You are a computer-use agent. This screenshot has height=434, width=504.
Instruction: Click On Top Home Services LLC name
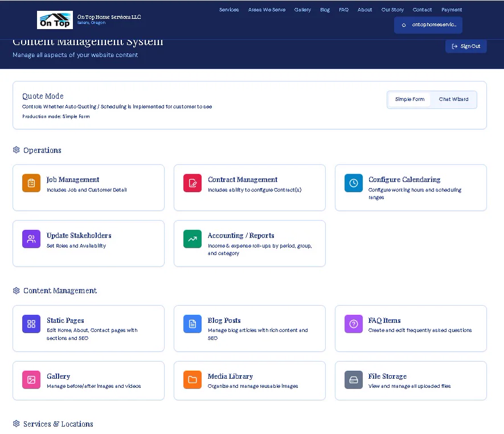[109, 17]
